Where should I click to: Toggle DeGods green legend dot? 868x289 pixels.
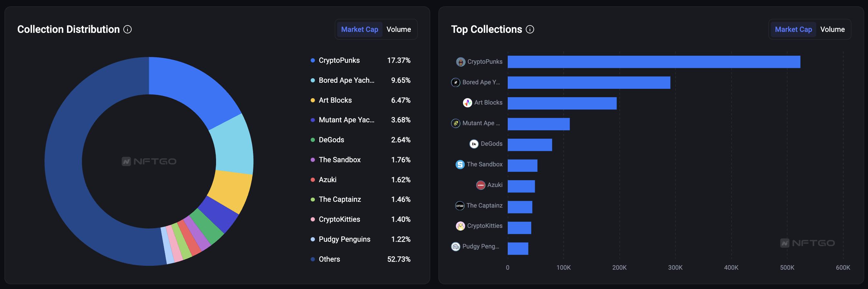(312, 140)
